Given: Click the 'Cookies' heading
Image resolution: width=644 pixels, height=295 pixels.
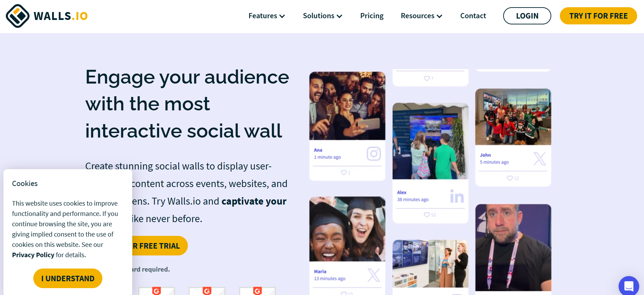Looking at the screenshot, I should click(x=25, y=184).
